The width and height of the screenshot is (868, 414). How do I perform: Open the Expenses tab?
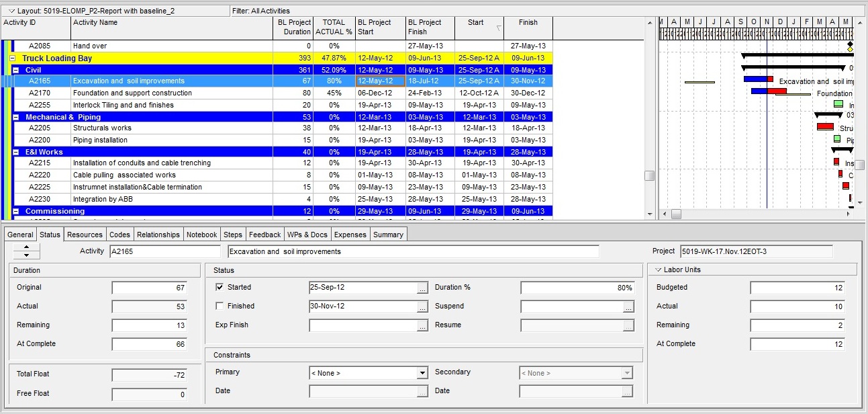coord(350,235)
